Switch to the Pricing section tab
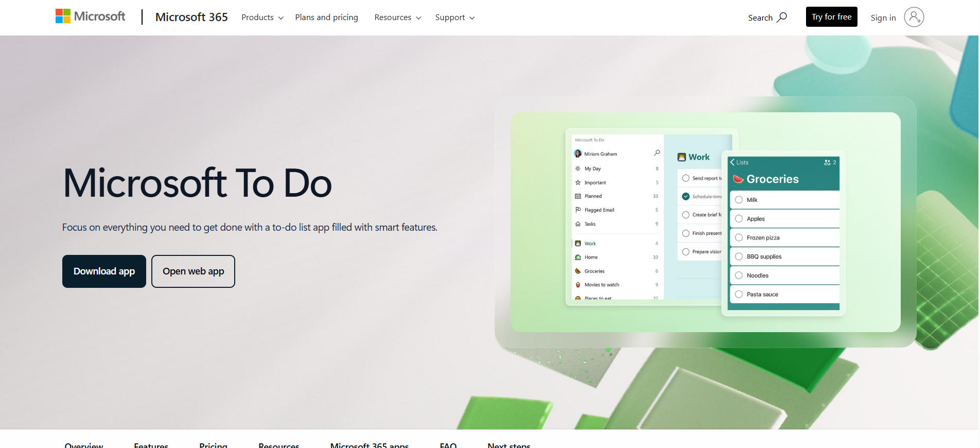980x448 pixels. tap(213, 445)
